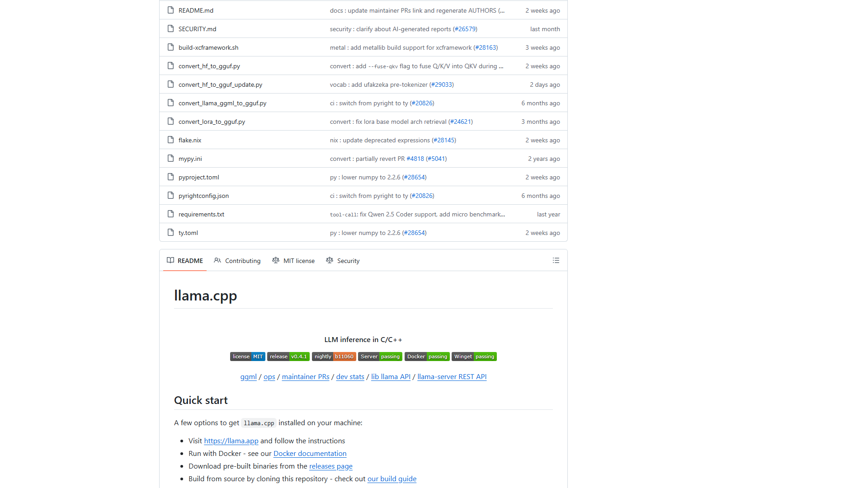Viewport: 868px width, 488px height.
Task: Click the license MIT badge
Action: (247, 357)
